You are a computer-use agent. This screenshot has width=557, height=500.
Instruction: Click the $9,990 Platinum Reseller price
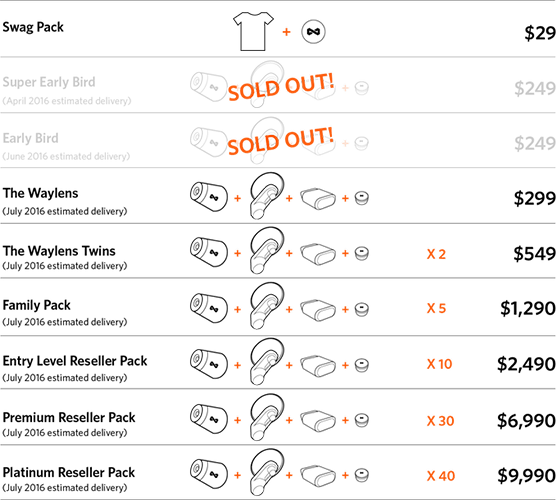point(526,476)
